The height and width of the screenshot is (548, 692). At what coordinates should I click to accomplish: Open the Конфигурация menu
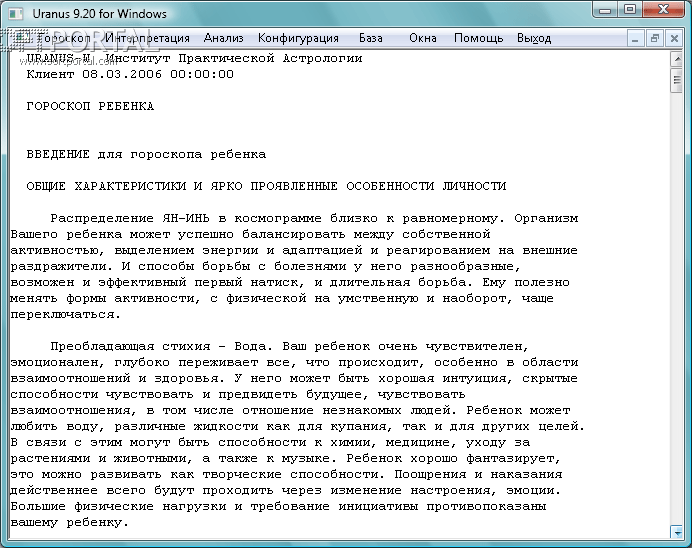pos(298,38)
